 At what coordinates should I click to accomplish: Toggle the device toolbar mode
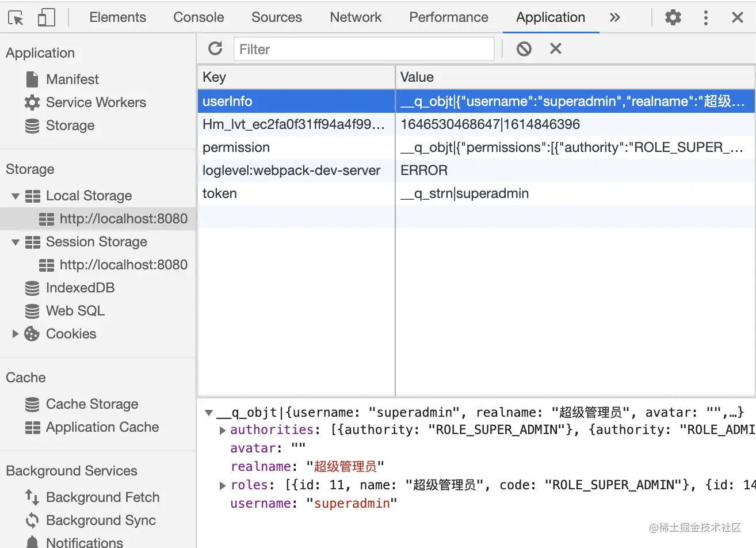click(x=47, y=17)
